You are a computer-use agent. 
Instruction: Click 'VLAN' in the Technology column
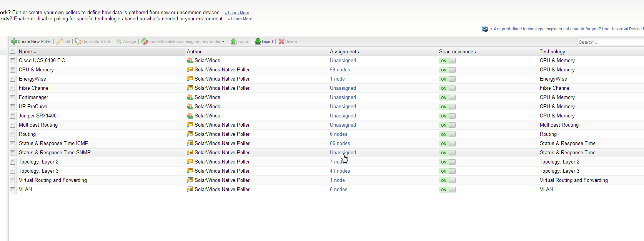(546, 189)
